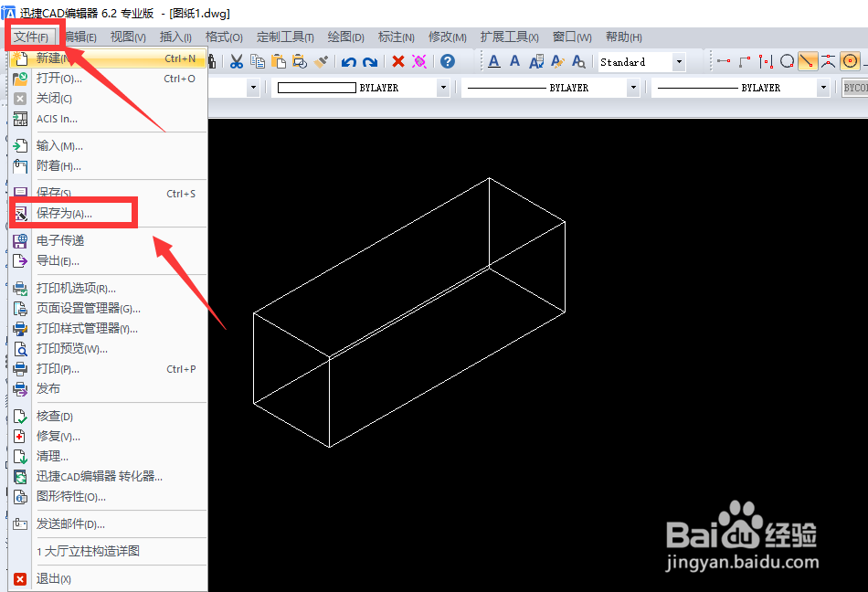Image resolution: width=868 pixels, height=592 pixels.
Task: Click the magenta Purge icon
Action: click(419, 61)
